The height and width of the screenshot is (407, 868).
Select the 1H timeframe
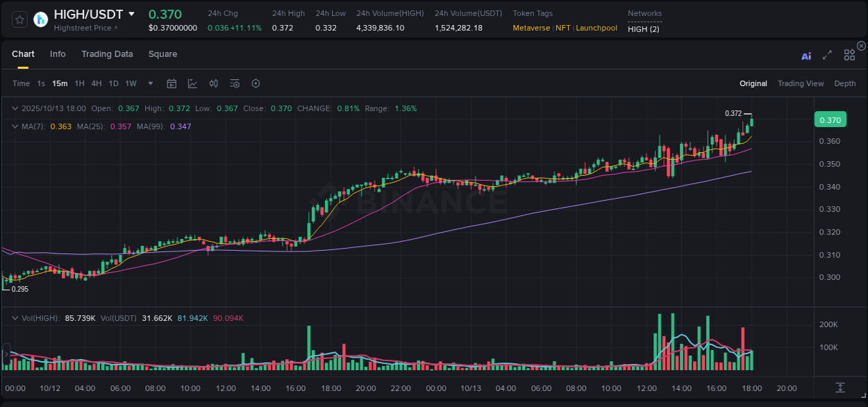(80, 83)
